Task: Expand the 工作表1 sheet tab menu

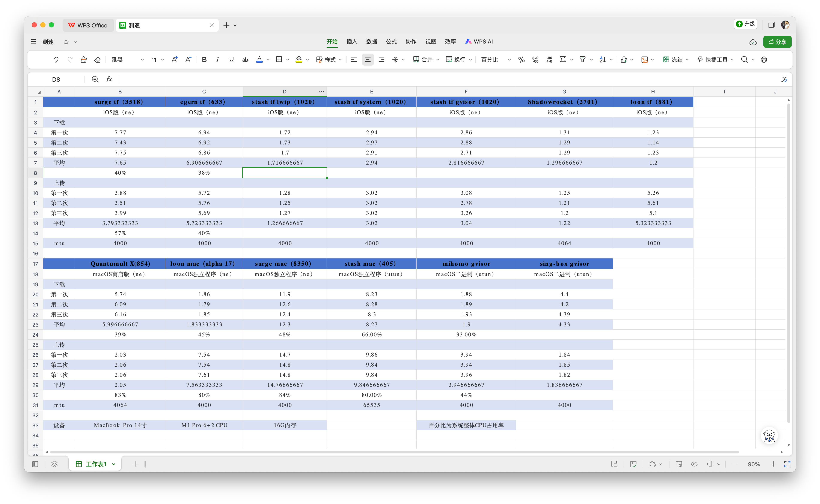Action: (114, 464)
